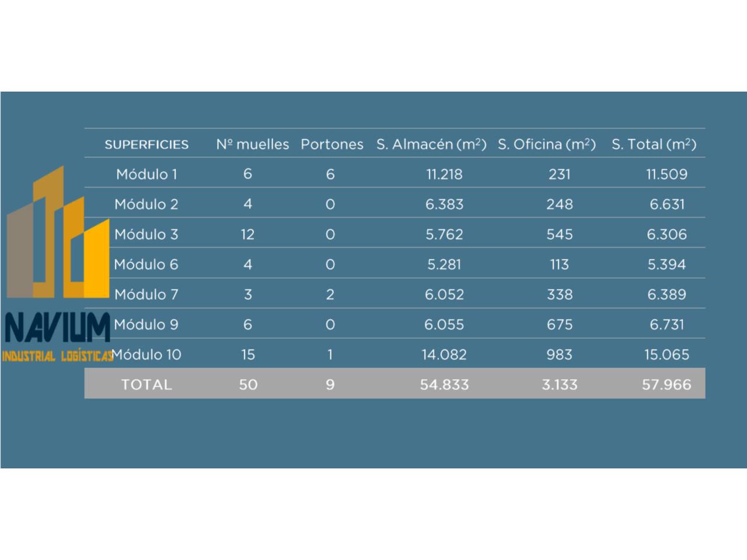Screen dimensions: 747x560
Task: Select the Módulo 7 row label
Action: [146, 295]
